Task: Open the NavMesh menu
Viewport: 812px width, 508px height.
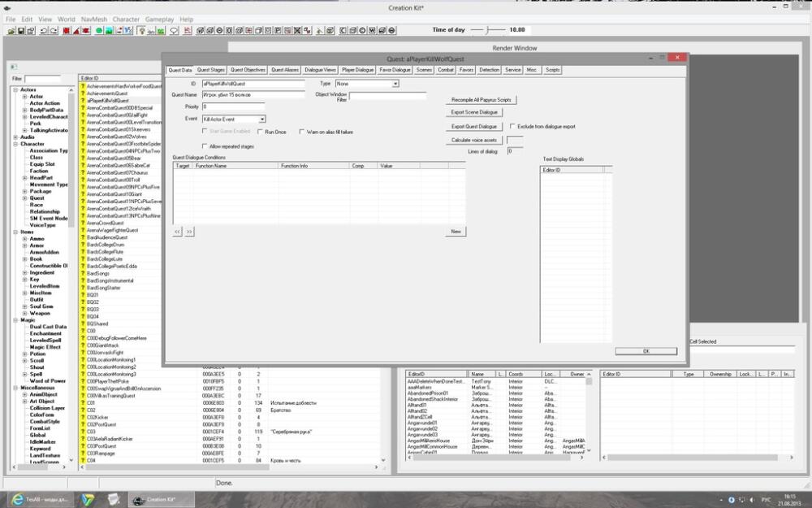Action: click(x=93, y=20)
